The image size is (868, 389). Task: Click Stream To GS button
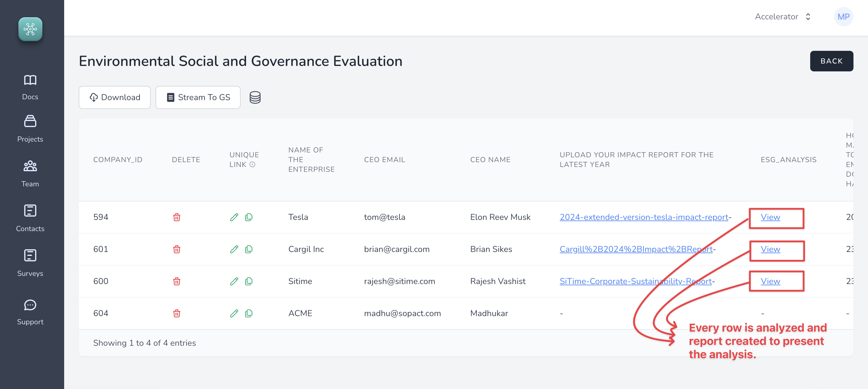click(x=198, y=97)
